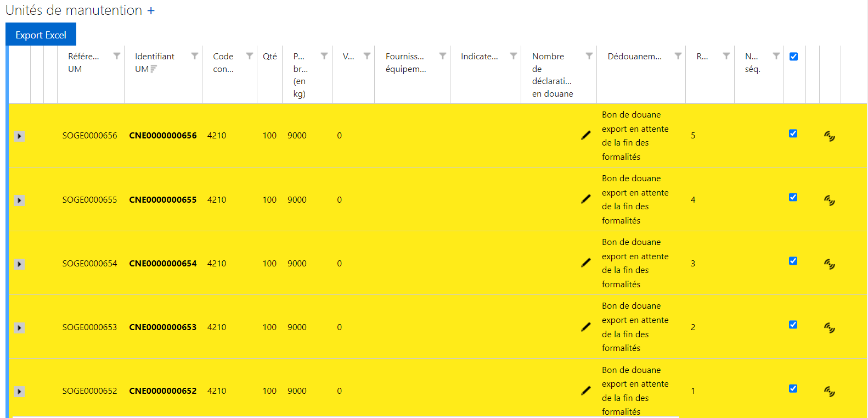Screen dimensions: 868x418
Task: Select reference cell SOGE0000656
Action: [89, 136]
